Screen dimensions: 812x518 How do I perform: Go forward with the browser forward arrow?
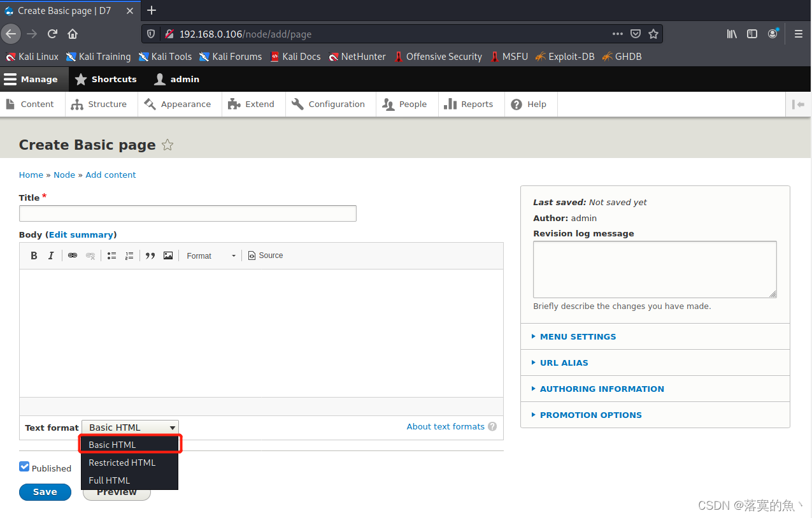tap(32, 34)
